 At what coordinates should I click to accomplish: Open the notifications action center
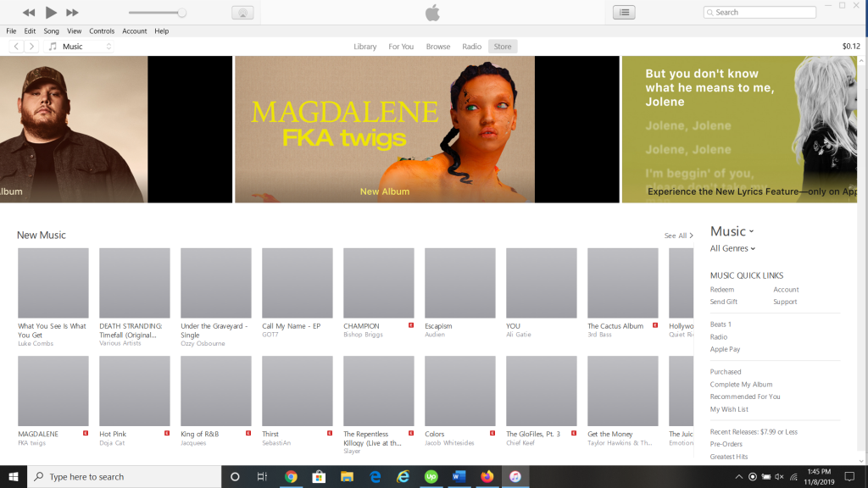click(x=849, y=476)
